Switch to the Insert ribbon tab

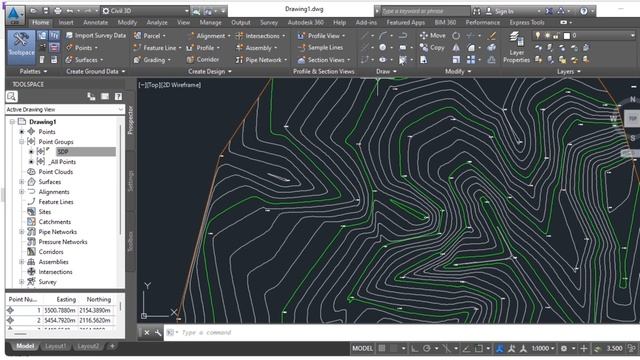coord(66,22)
